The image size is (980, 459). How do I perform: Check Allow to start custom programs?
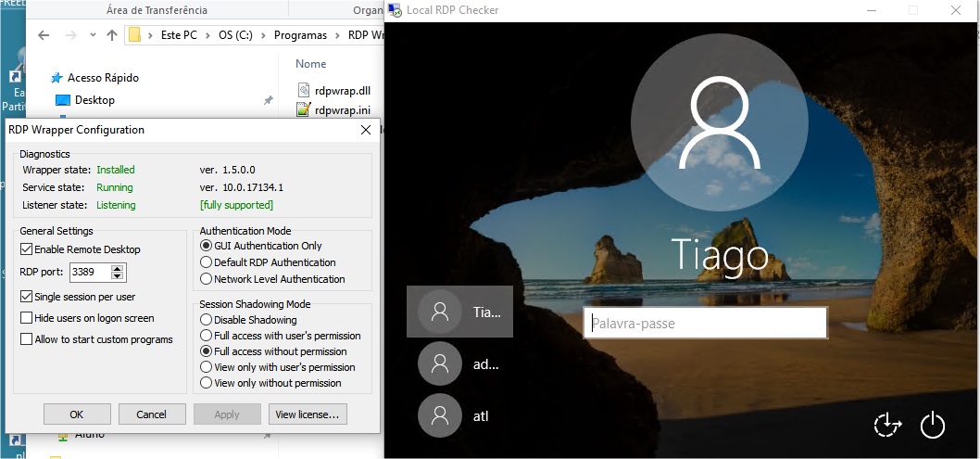pos(26,339)
